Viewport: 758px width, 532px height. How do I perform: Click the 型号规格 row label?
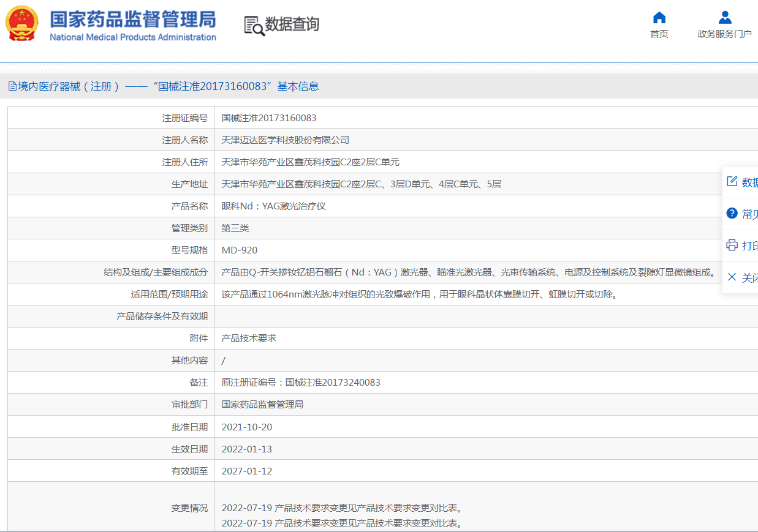(x=189, y=250)
